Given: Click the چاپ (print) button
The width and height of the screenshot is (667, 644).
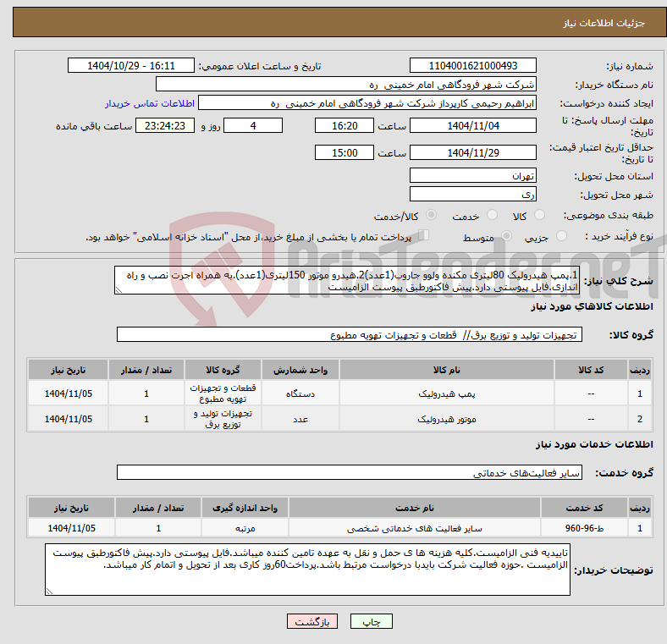Looking at the screenshot, I should click(371, 622).
